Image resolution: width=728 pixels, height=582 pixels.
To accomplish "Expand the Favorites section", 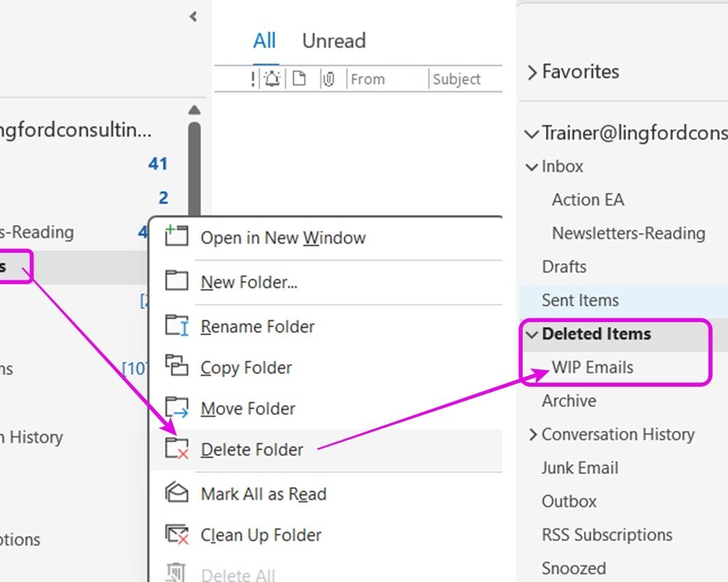I will pyautogui.click(x=532, y=72).
